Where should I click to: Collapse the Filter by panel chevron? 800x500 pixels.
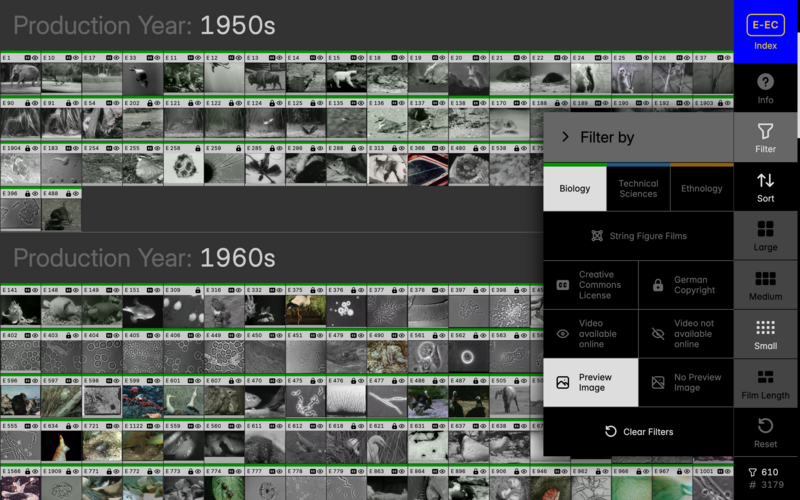(x=565, y=137)
